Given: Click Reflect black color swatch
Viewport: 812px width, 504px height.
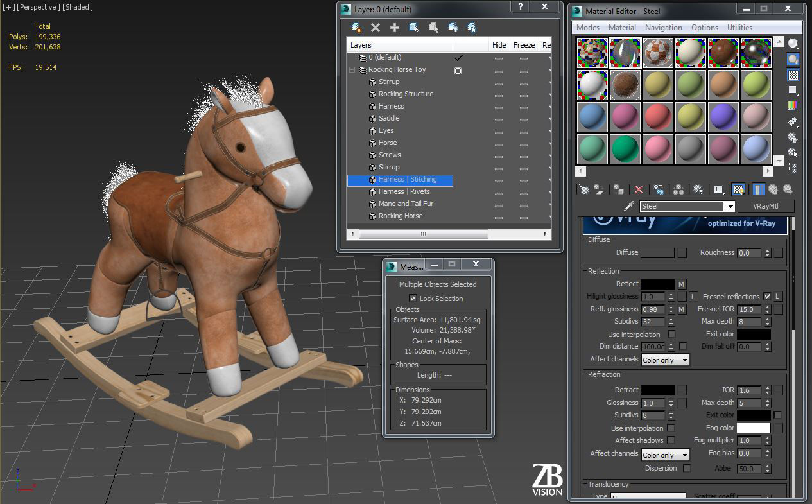Looking at the screenshot, I should [657, 284].
